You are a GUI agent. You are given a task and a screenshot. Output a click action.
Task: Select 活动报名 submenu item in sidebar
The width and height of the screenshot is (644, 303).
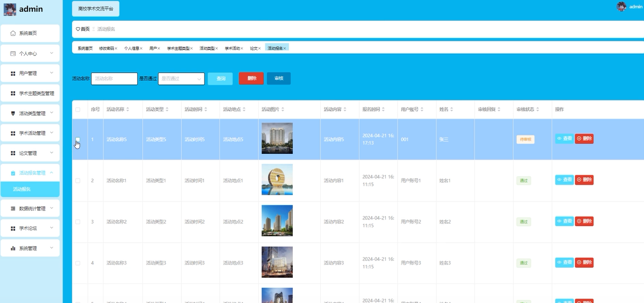pos(30,189)
